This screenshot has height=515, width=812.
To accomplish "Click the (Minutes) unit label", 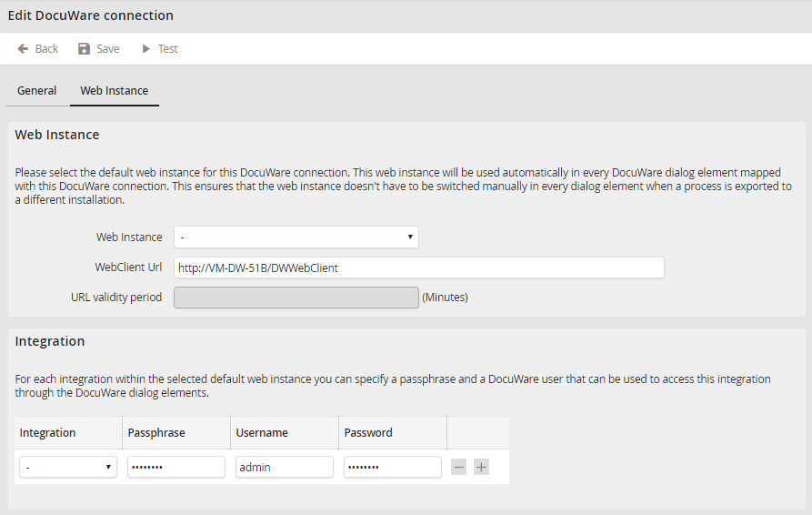I will pos(445,298).
